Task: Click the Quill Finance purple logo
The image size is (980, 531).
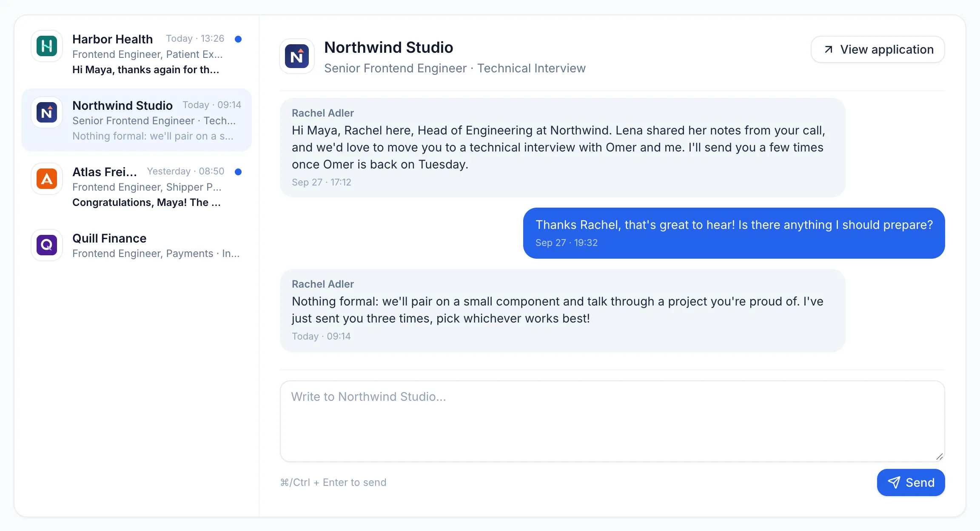Action: pyautogui.click(x=47, y=245)
